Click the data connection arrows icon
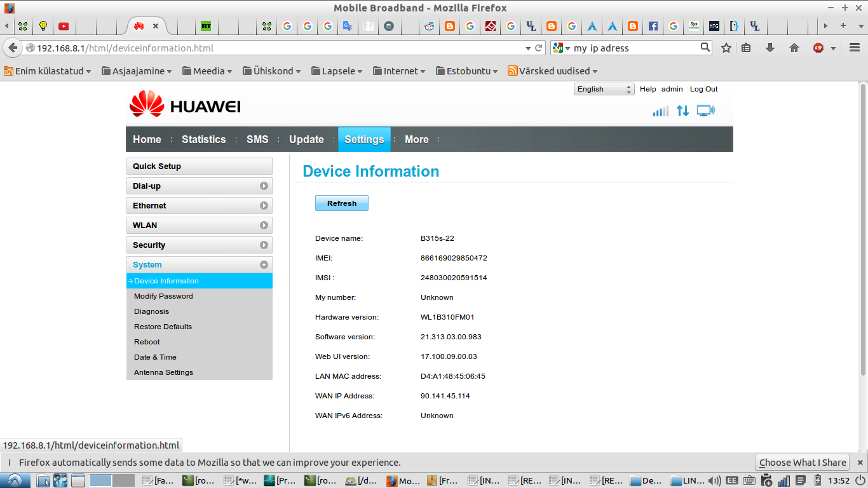Screen dimensions: 868x488 point(682,111)
